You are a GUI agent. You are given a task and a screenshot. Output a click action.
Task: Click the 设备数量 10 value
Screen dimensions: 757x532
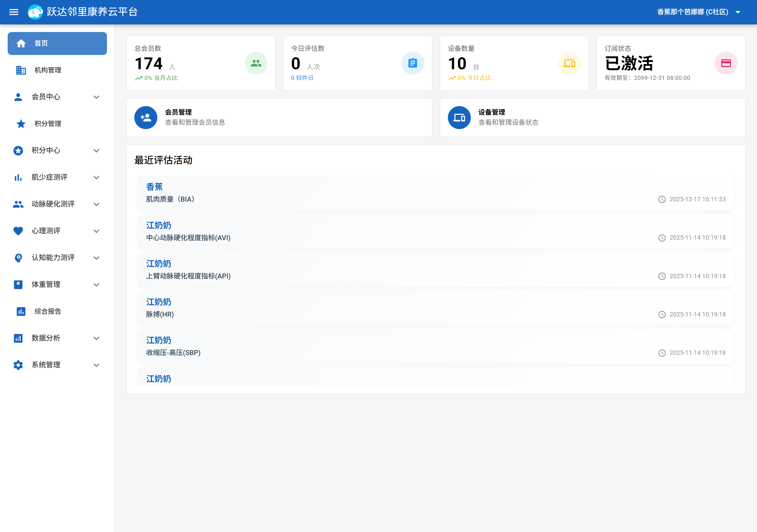pos(457,64)
